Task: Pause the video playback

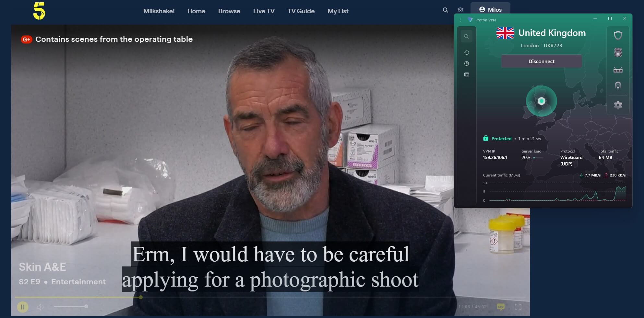Action: (23, 307)
